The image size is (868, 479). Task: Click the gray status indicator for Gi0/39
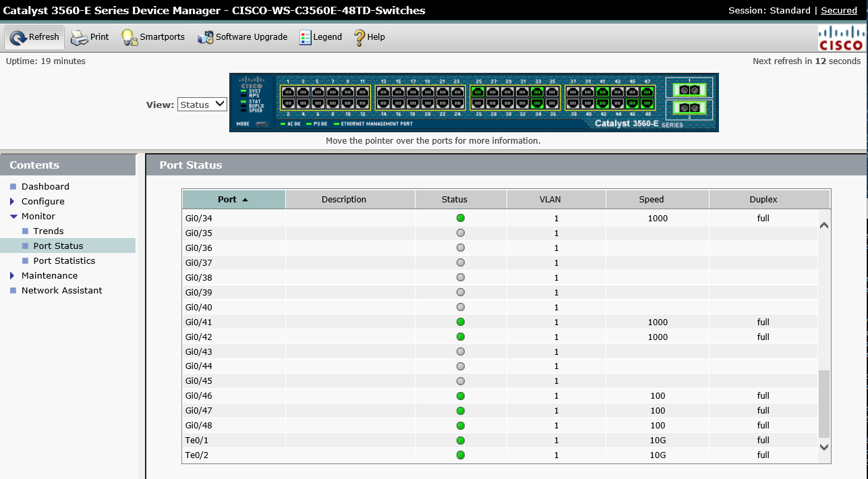pyautogui.click(x=460, y=292)
